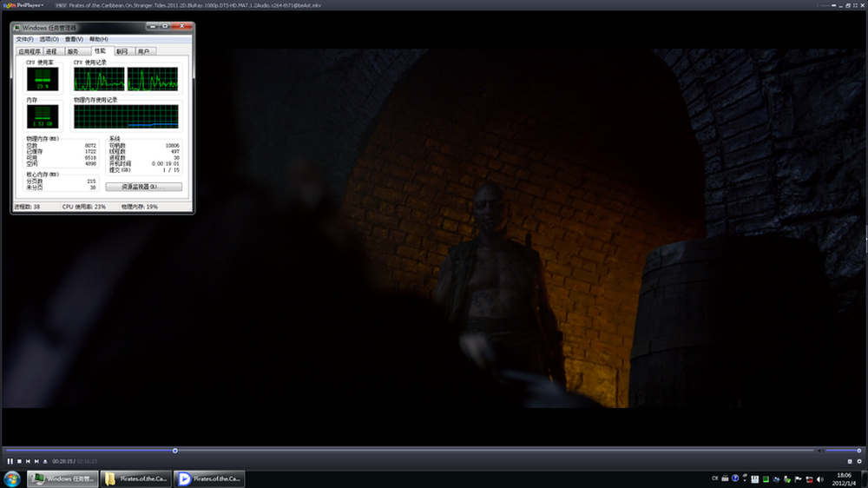Switch to the 应用程序 tab
Image resolution: width=868 pixels, height=488 pixels.
pos(30,51)
